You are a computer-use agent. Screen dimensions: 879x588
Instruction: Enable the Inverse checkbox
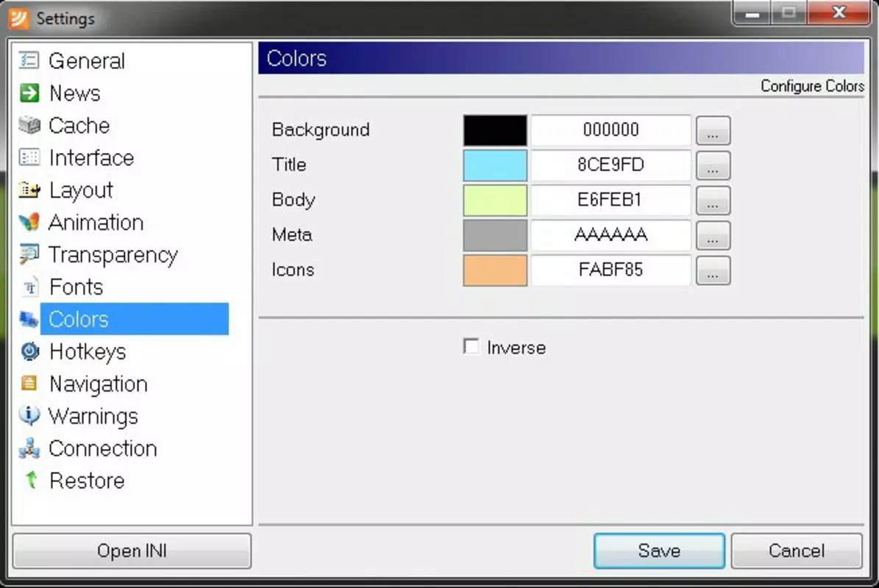[471, 347]
